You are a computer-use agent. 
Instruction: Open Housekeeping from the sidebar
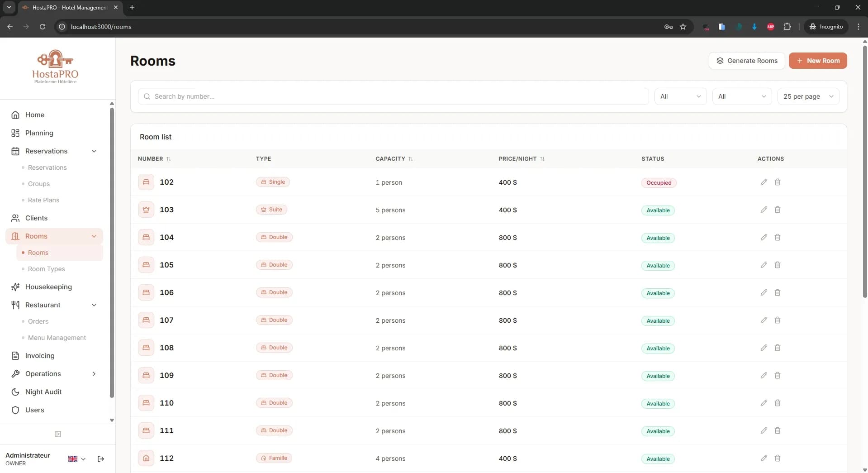click(48, 287)
